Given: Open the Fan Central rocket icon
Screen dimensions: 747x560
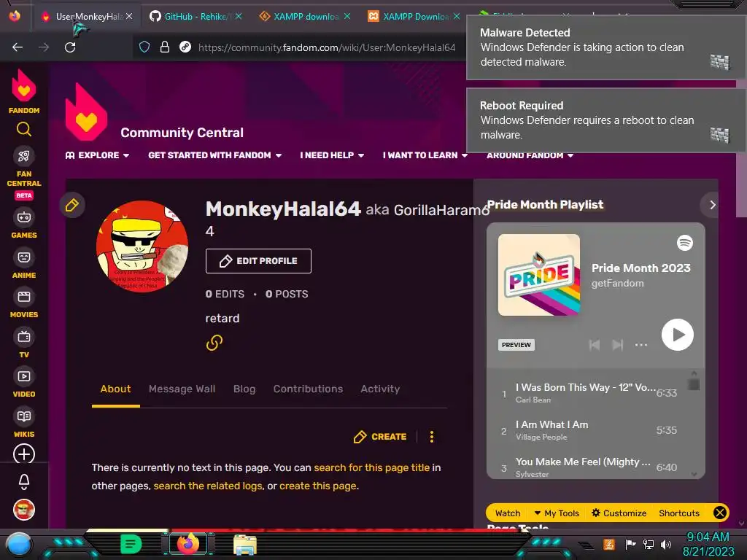Looking at the screenshot, I should [x=24, y=156].
